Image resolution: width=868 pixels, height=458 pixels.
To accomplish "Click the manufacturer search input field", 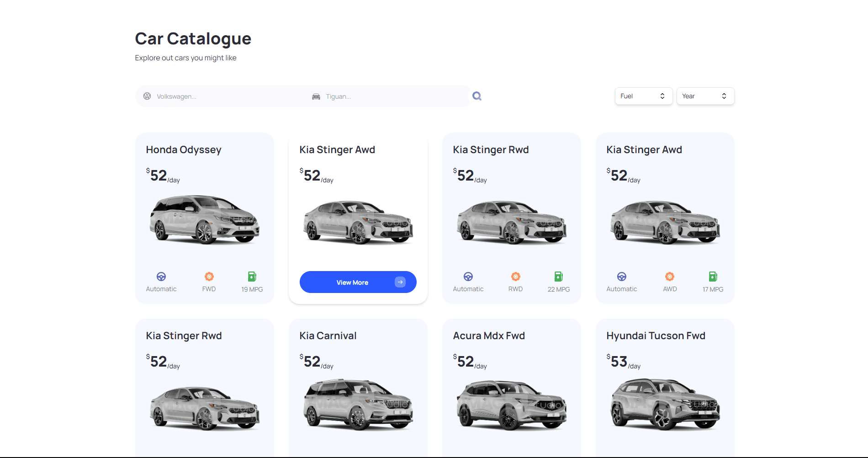I will point(219,96).
